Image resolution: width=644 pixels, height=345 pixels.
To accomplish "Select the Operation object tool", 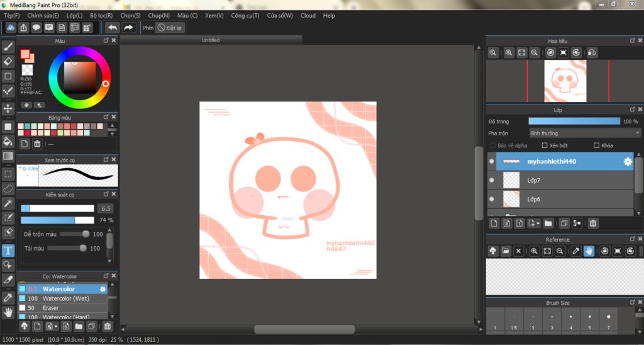I will [8, 265].
